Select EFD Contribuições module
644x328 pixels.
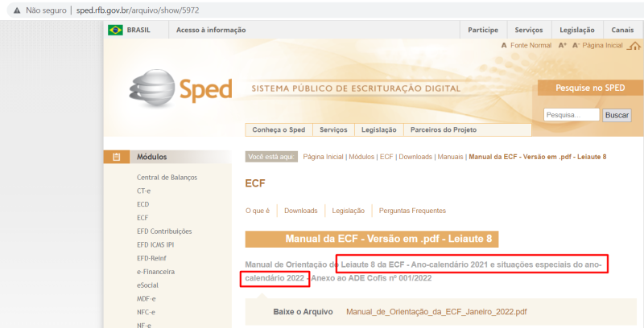point(164,232)
